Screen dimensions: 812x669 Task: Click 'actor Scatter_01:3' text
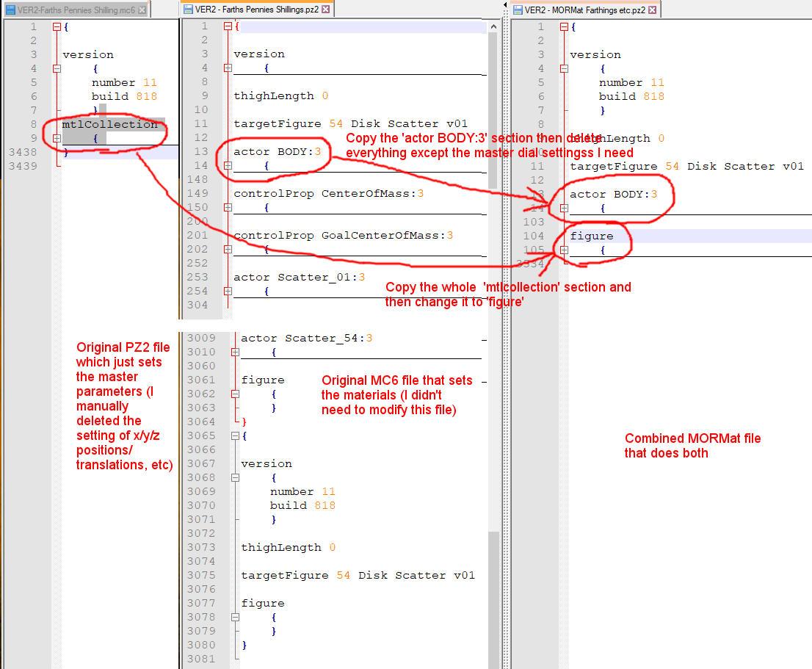(x=299, y=278)
